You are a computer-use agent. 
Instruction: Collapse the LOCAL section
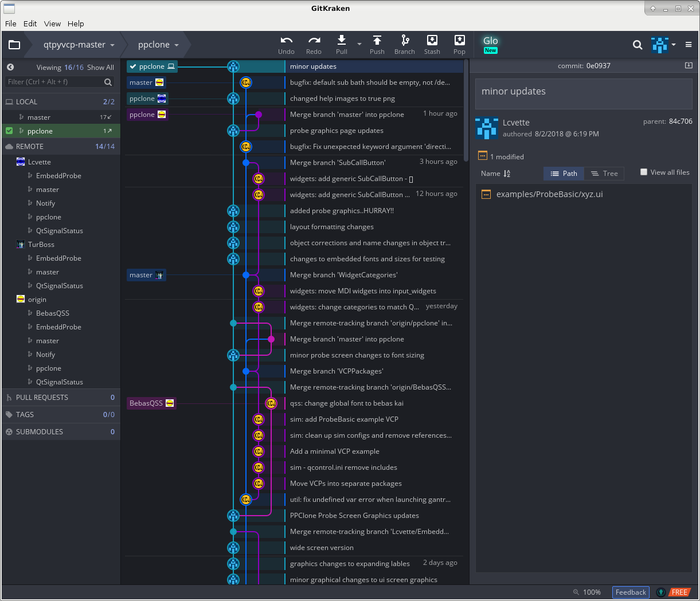pos(60,101)
